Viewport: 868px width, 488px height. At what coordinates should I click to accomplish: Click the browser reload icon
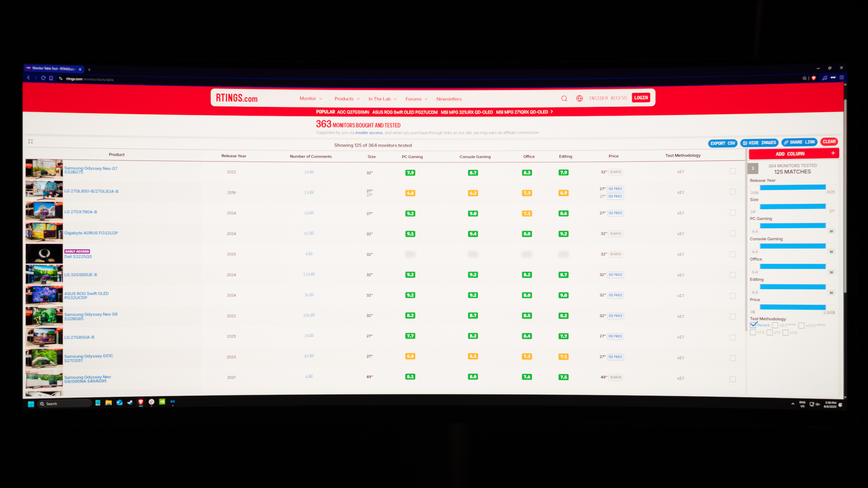[x=43, y=78]
